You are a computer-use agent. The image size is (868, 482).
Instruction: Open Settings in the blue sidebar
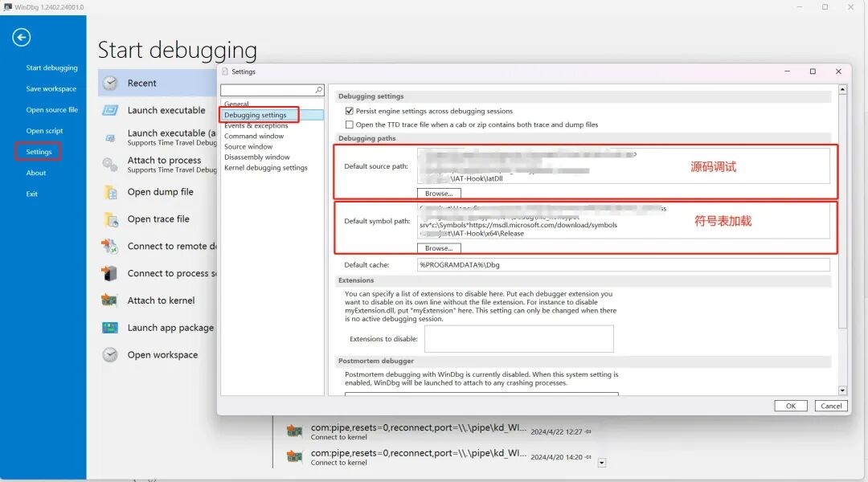(39, 152)
